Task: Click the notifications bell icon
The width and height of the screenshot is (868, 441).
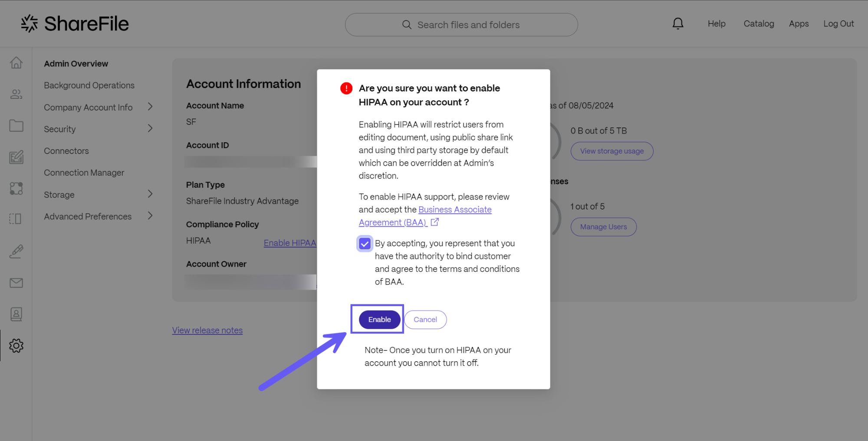Action: pos(678,23)
